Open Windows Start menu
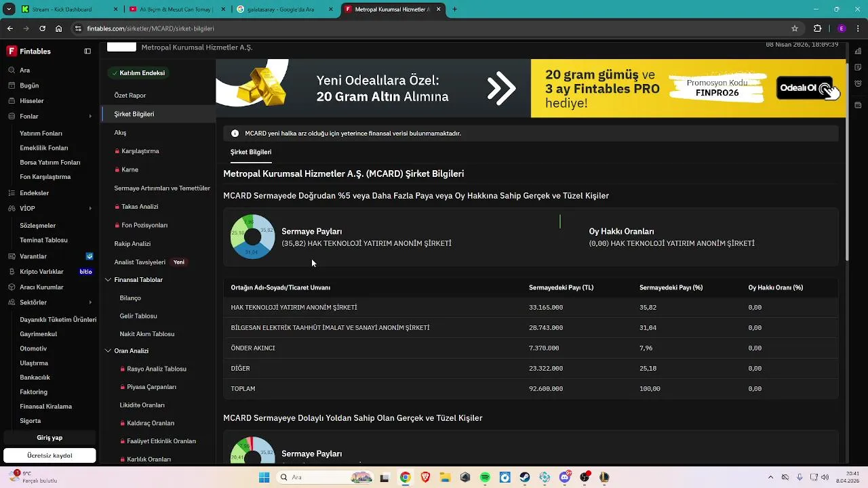The width and height of the screenshot is (868, 488). pos(264,477)
